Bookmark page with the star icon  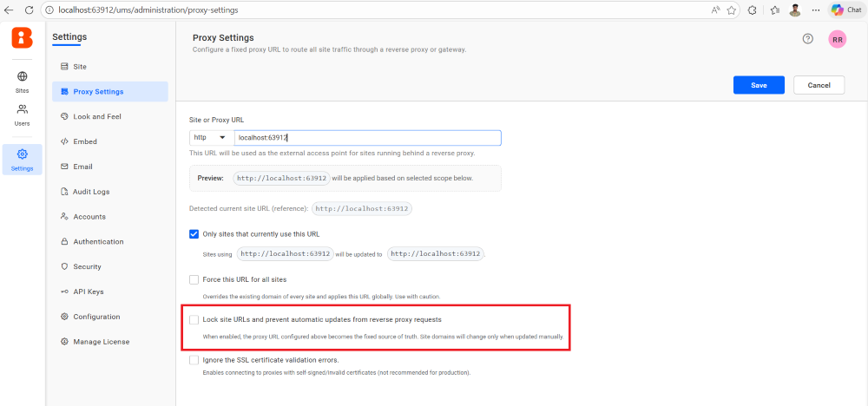(x=731, y=10)
